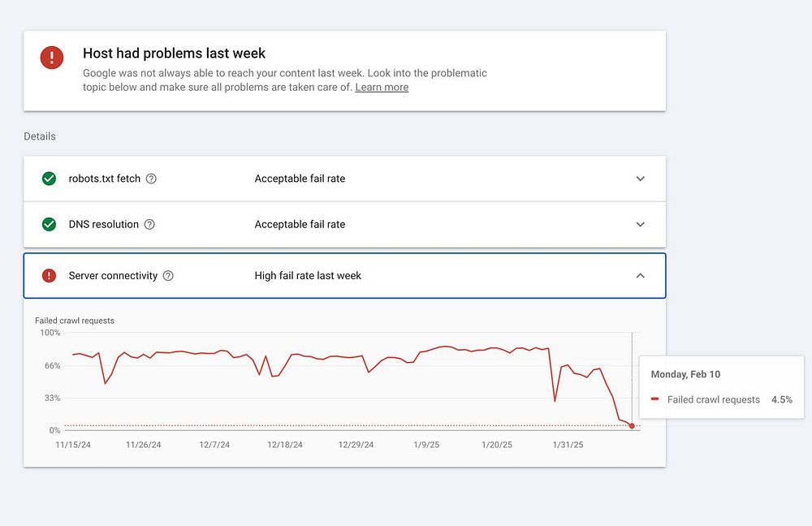Click the red Failed crawl requests legend swatch
812x526 pixels.
pyautogui.click(x=655, y=399)
